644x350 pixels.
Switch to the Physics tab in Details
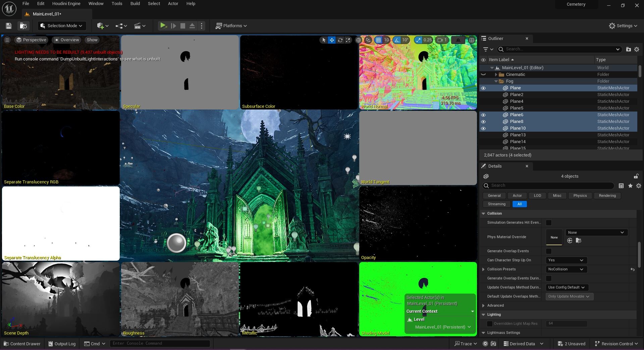coord(580,195)
